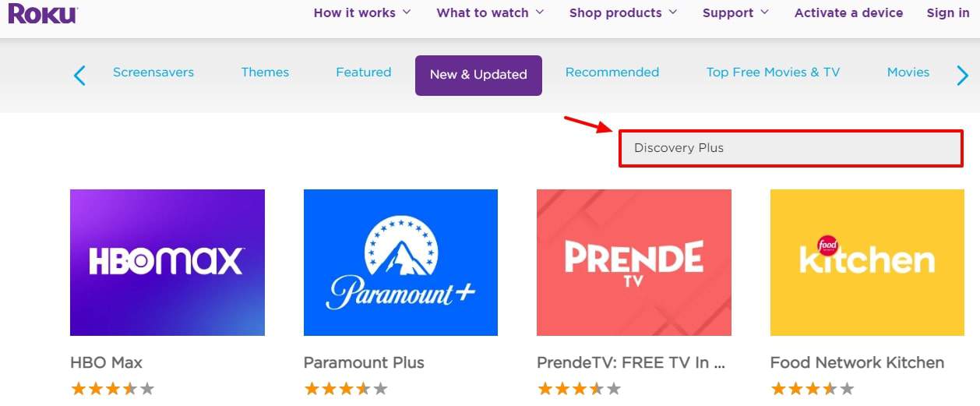Select the Featured category tab
Image resolution: width=980 pixels, height=406 pixels.
click(x=364, y=72)
